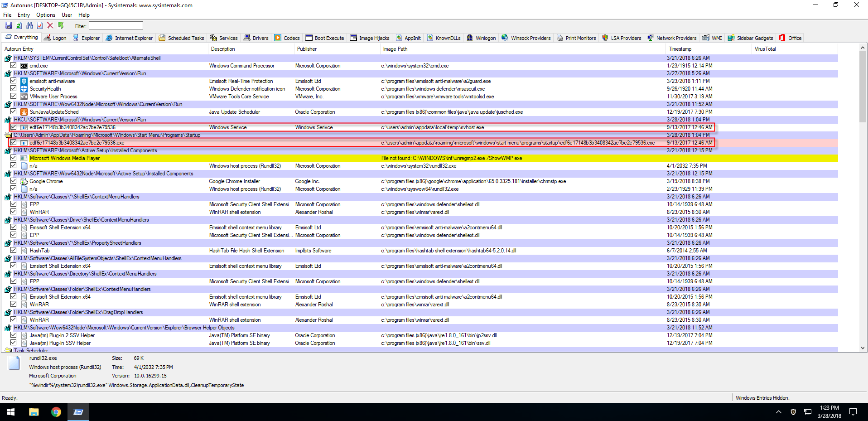Open the File menu
The height and width of the screenshot is (421, 868).
click(x=7, y=15)
